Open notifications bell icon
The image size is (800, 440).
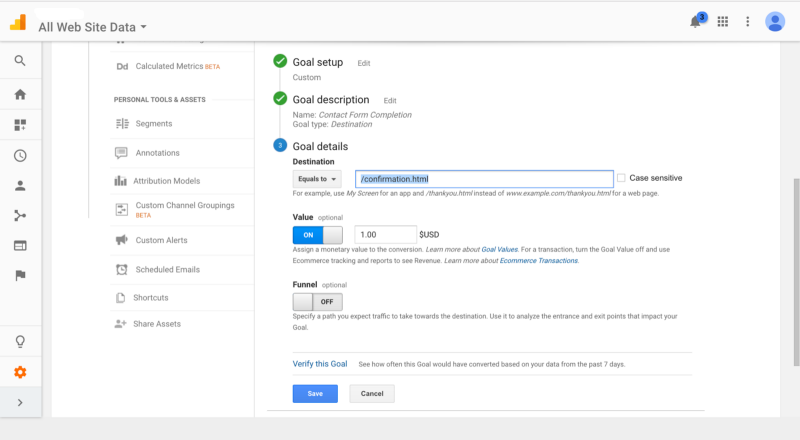click(x=696, y=22)
